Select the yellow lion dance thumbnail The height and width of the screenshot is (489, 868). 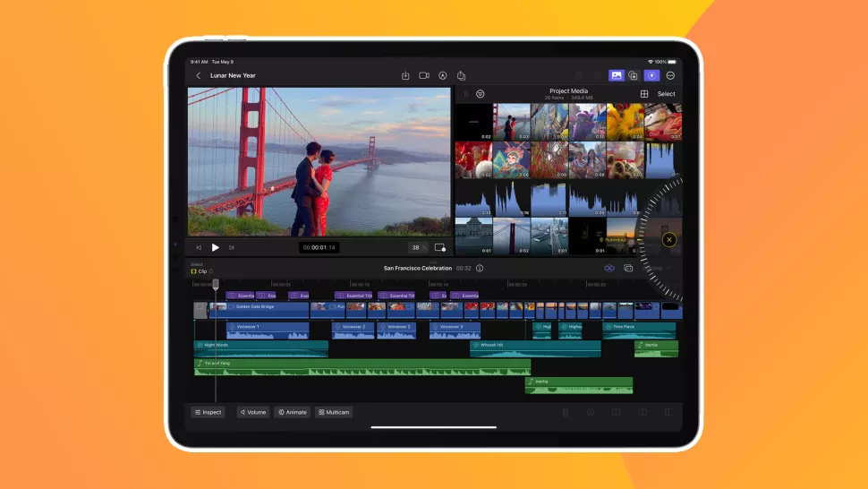tap(625, 122)
